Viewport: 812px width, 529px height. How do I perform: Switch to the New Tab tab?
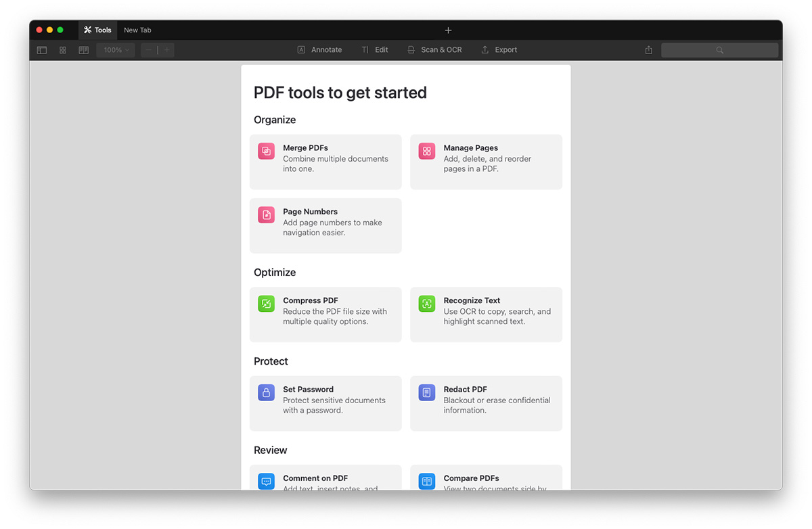coord(137,30)
